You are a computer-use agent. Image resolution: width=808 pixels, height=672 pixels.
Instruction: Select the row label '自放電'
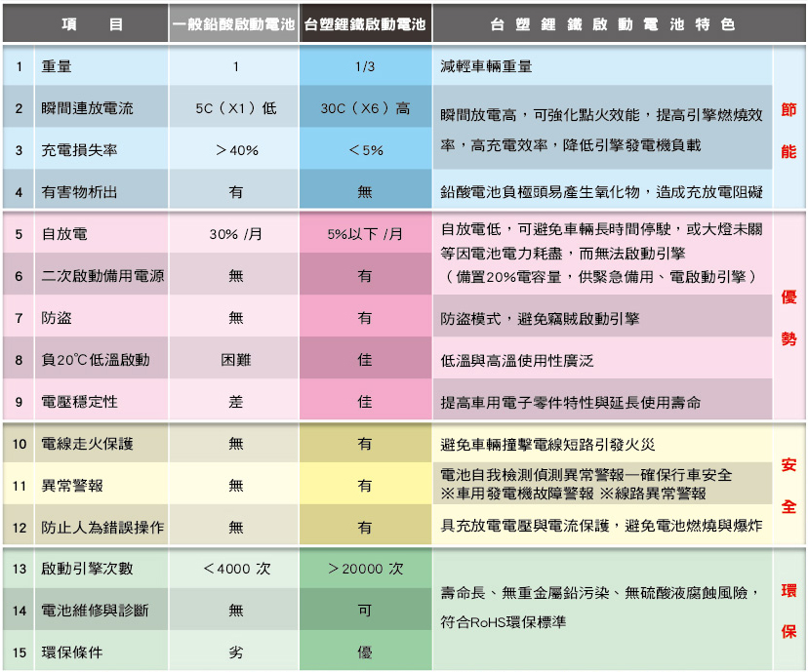pos(64,234)
